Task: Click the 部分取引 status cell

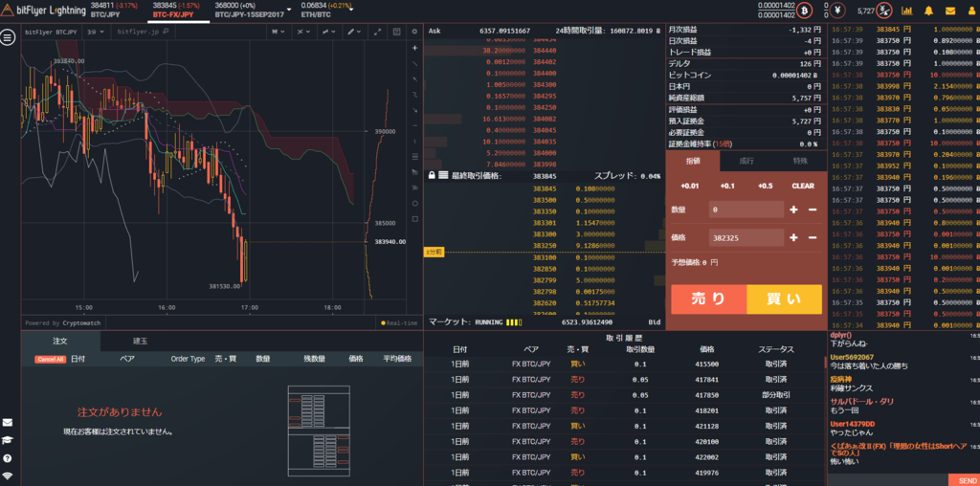Action: pos(776,395)
